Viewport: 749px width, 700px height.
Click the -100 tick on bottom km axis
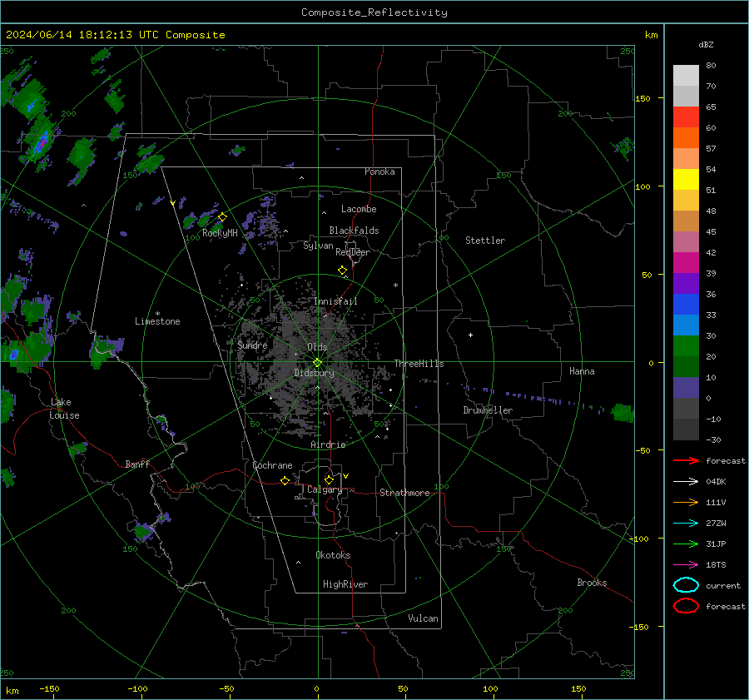(x=137, y=689)
